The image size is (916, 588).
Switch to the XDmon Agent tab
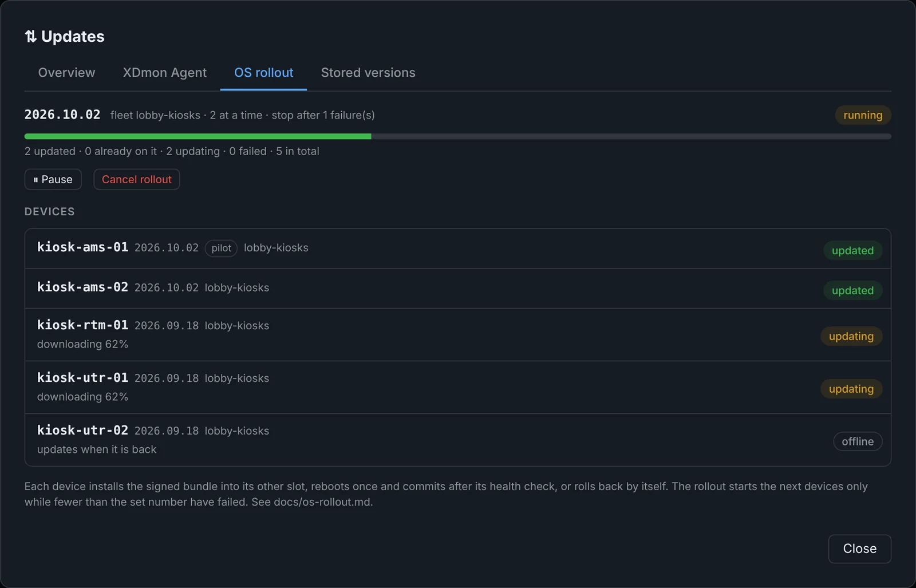[165, 73]
